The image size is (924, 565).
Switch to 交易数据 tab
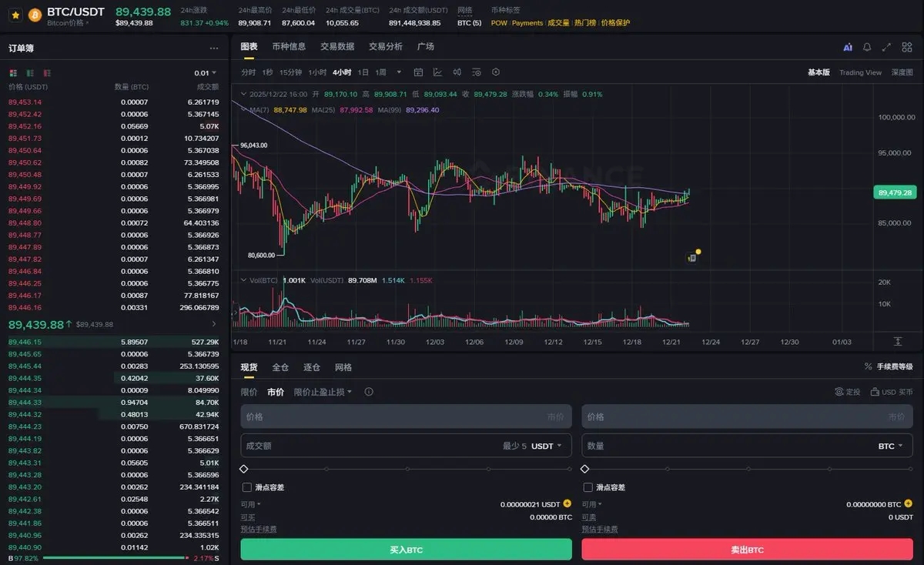click(x=337, y=46)
